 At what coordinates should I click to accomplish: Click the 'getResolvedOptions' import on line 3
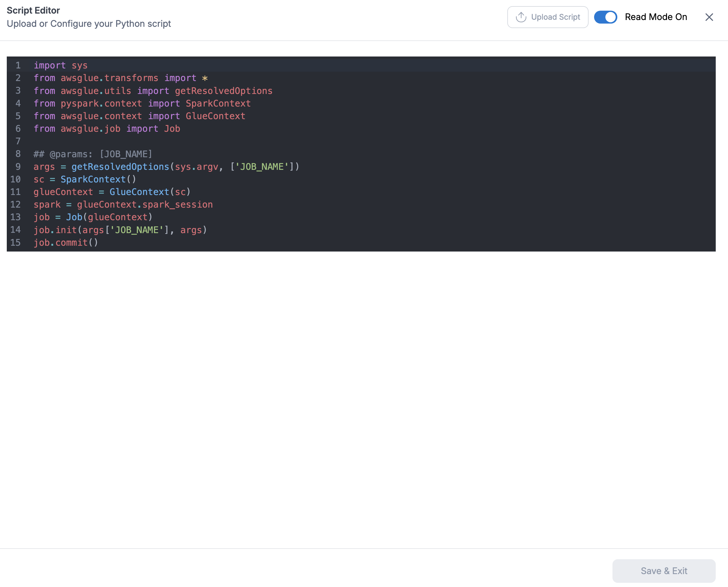(223, 91)
